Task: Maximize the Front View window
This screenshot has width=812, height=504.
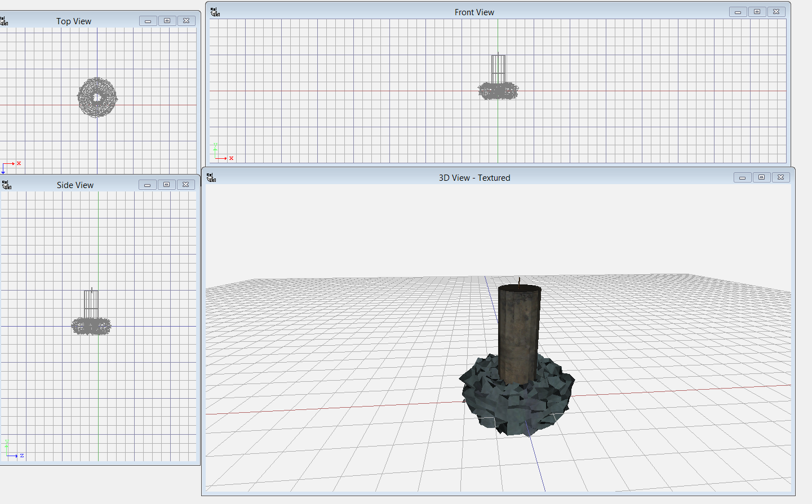Action: tap(757, 12)
